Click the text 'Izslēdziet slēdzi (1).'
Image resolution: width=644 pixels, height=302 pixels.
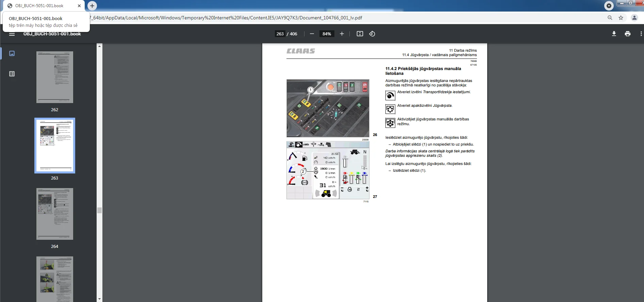click(409, 171)
